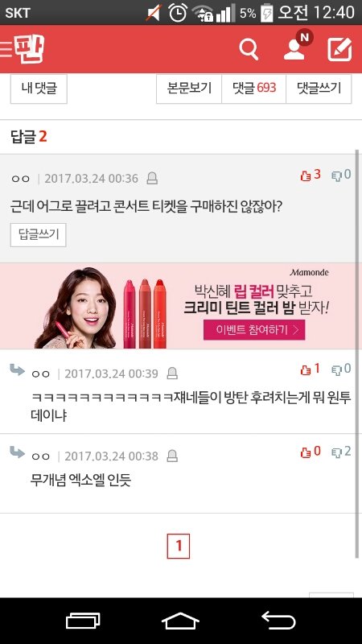Open the profile icon with N badge

(298, 46)
